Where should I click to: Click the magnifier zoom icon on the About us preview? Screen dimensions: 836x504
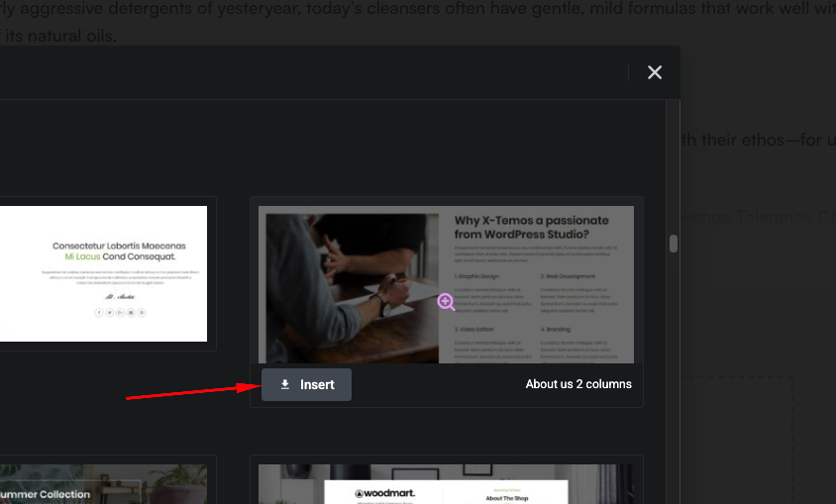pos(446,302)
